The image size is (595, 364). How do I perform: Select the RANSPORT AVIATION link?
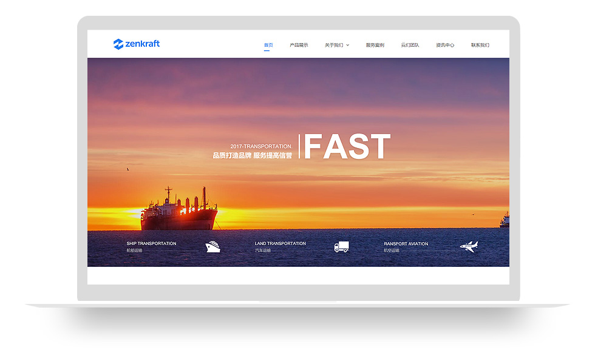(x=406, y=244)
